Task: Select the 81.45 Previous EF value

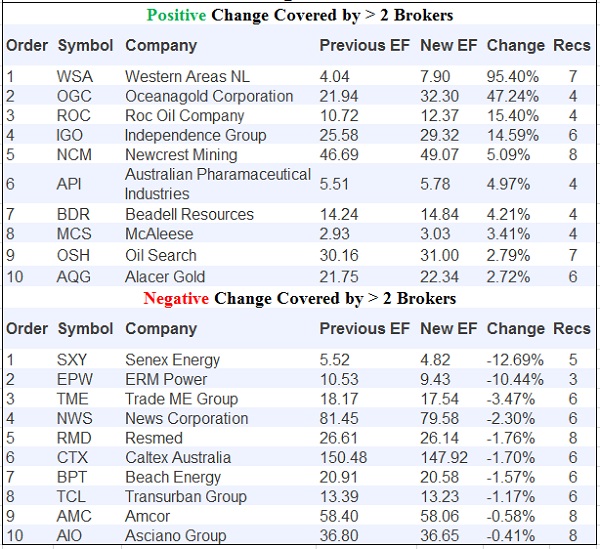Action: pos(340,418)
